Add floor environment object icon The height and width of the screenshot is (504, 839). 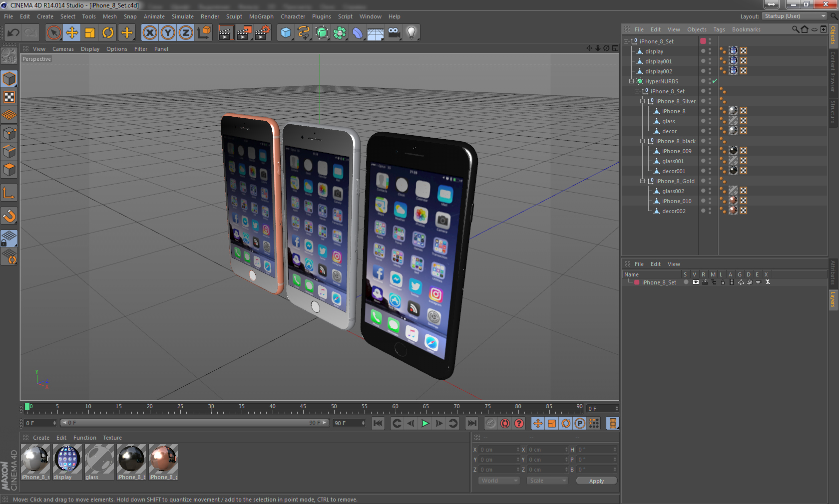(376, 33)
